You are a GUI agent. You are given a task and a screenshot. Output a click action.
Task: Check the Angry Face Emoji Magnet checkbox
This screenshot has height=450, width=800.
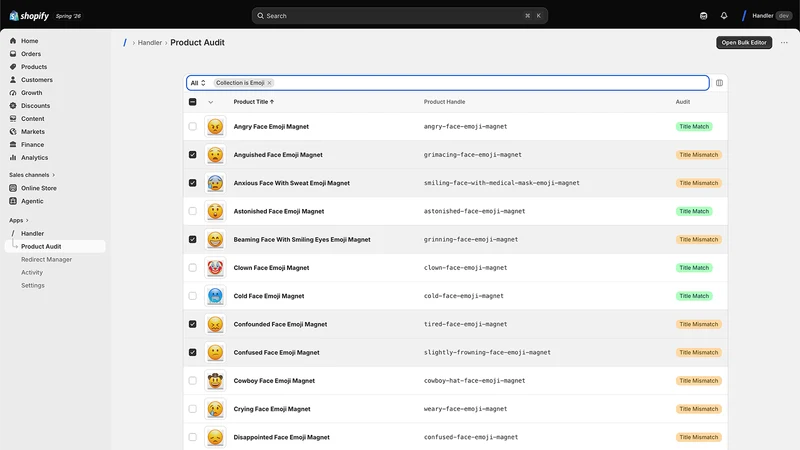tap(192, 126)
